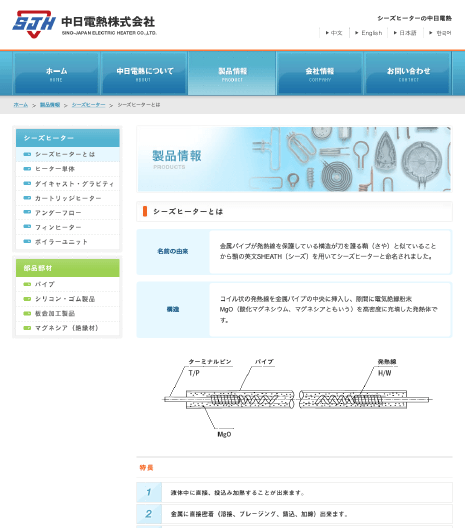The width and height of the screenshot is (465, 528).
Task: Click green bullet icon beside パイプ
Action: pyautogui.click(x=27, y=284)
